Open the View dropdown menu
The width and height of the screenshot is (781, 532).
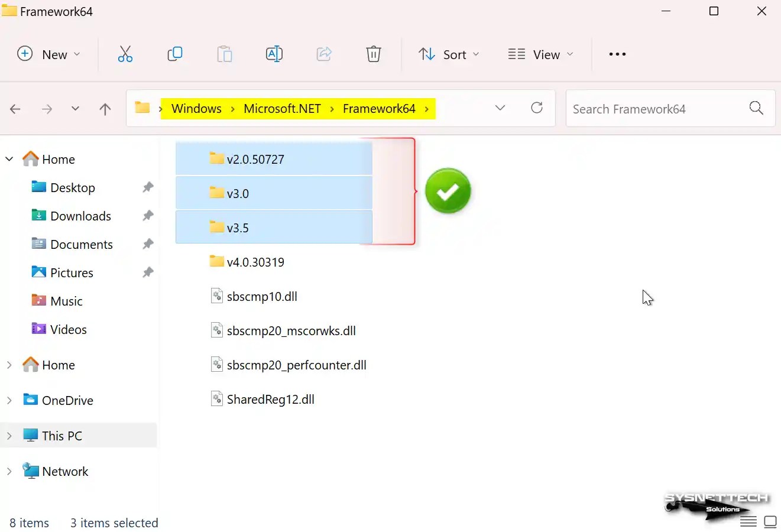click(541, 54)
